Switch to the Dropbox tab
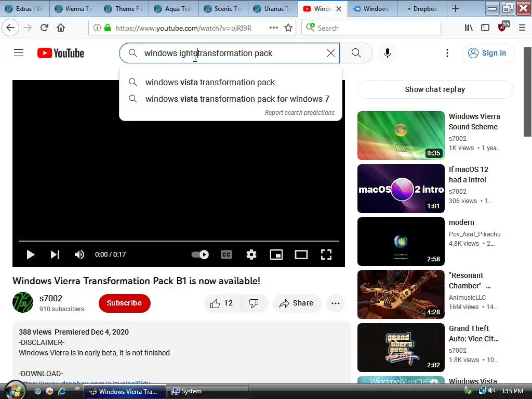The image size is (532, 399). point(422,9)
